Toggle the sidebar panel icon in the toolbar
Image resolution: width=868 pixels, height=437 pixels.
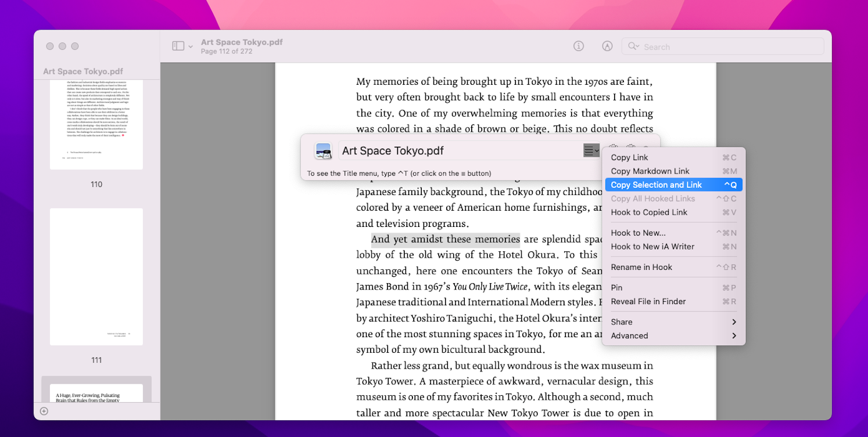coord(179,46)
